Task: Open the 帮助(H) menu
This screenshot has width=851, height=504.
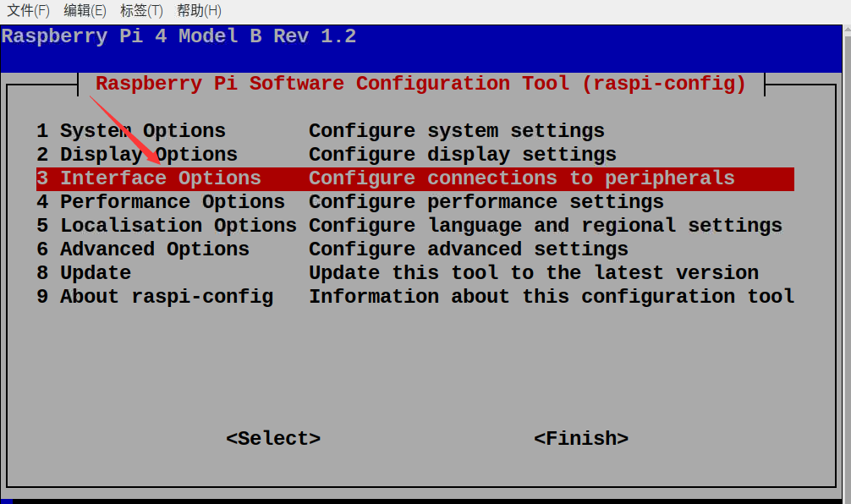Action: (199, 10)
